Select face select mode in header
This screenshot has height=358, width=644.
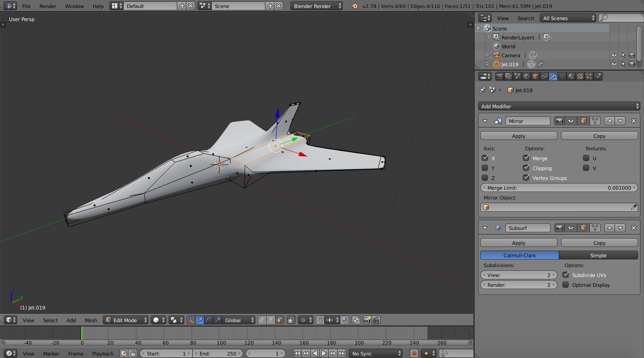point(280,320)
